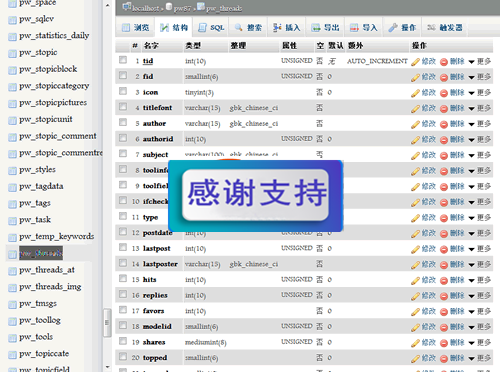Tick the checkbox for lastpost column
This screenshot has height=372, width=500.
pyautogui.click(x=123, y=247)
